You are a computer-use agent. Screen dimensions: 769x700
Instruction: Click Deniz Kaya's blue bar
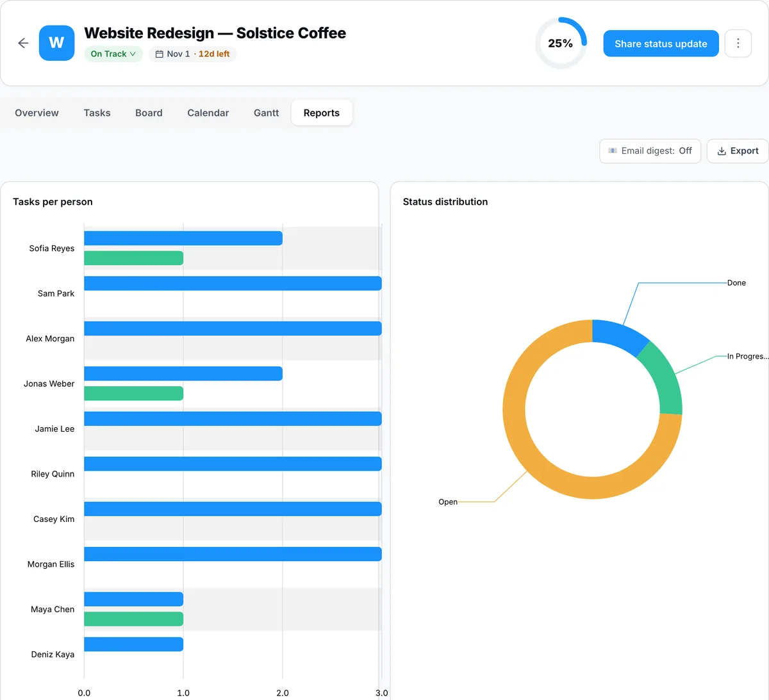click(x=133, y=644)
